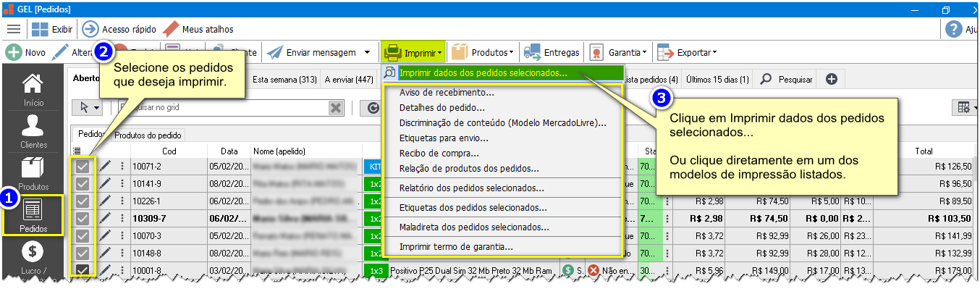
Task: Toggle checkbox for order 10148-8
Action: (83, 253)
